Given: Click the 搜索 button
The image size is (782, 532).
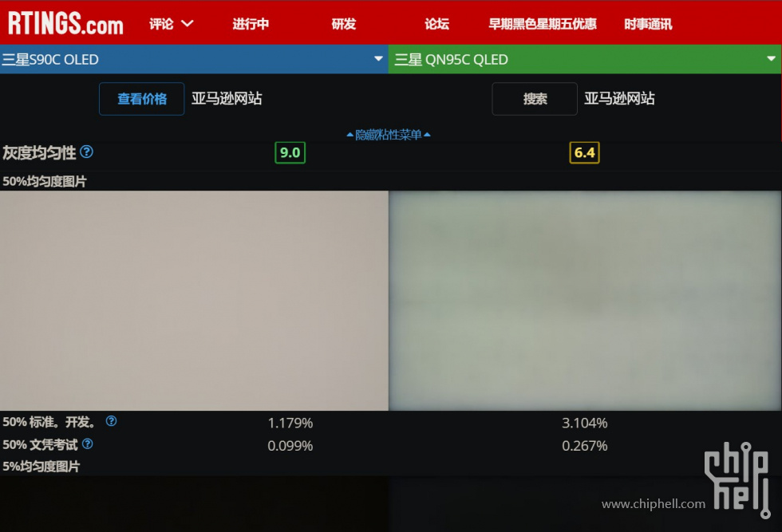Looking at the screenshot, I should point(535,99).
